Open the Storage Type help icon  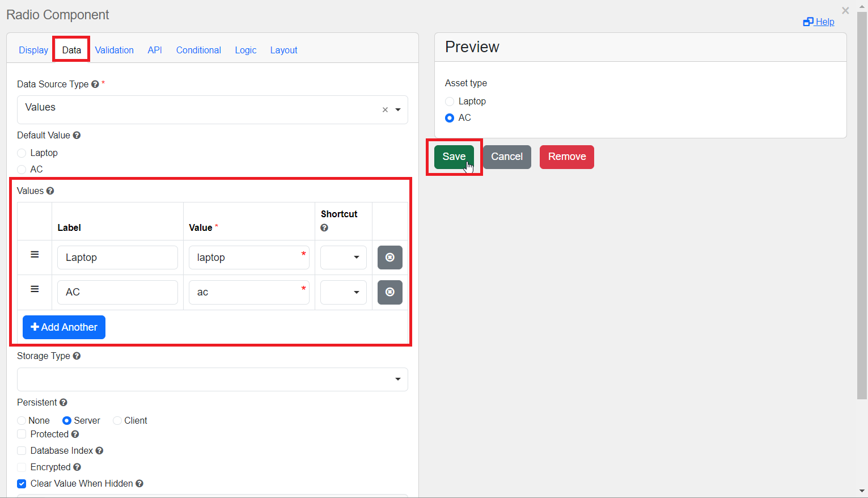(x=77, y=356)
